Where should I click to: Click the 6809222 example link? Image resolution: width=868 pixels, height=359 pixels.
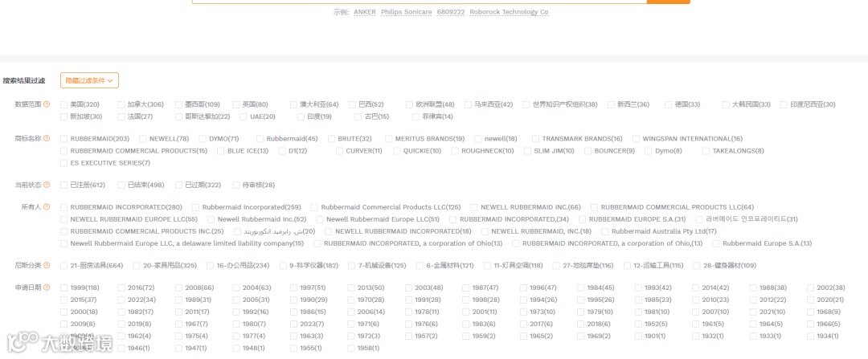(451, 11)
